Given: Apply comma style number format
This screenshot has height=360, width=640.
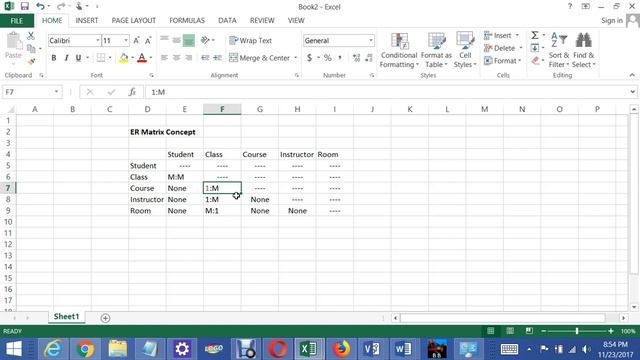Looking at the screenshot, I should [340, 58].
